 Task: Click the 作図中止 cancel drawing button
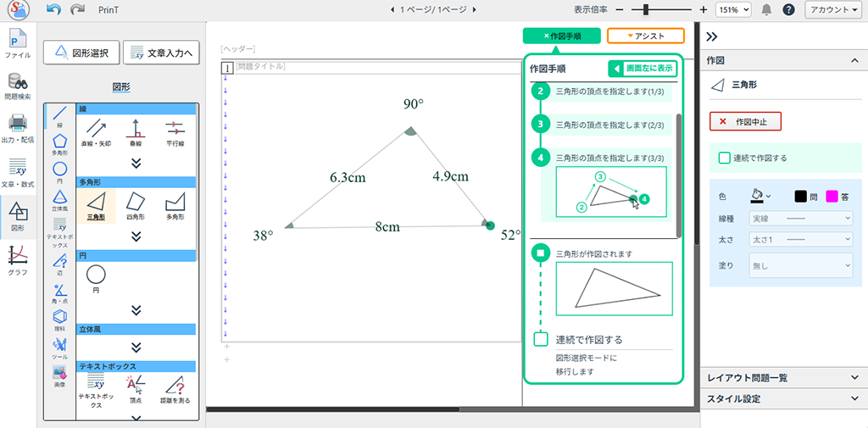point(744,121)
